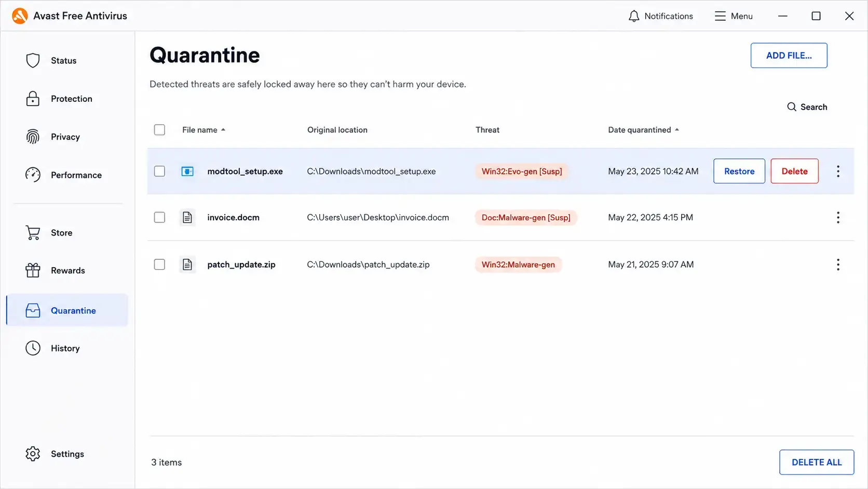Viewport: 868px width, 489px height.
Task: Sort by Date quarantined arrow
Action: [677, 130]
